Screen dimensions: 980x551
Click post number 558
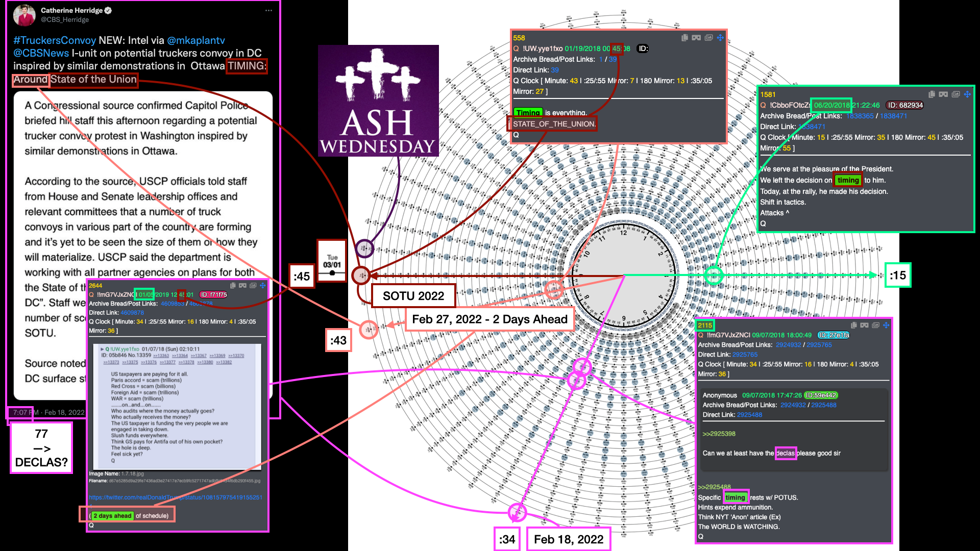519,38
